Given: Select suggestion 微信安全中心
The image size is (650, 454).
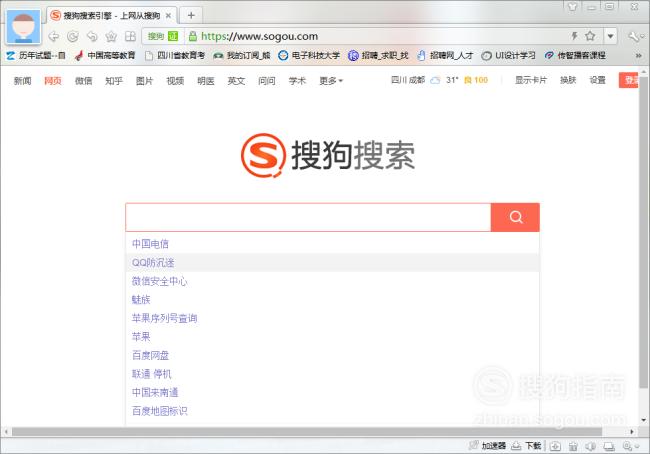Looking at the screenshot, I should [x=332, y=281].
